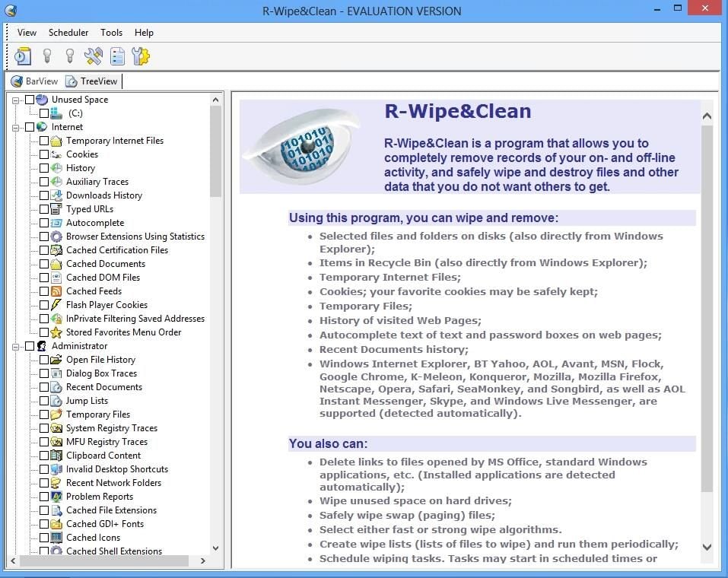The width and height of the screenshot is (728, 578).
Task: Select the Dialog Box Traces item
Action: (101, 373)
